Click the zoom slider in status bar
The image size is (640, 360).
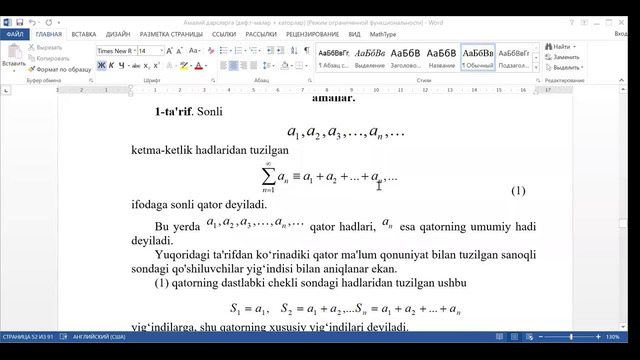570,337
